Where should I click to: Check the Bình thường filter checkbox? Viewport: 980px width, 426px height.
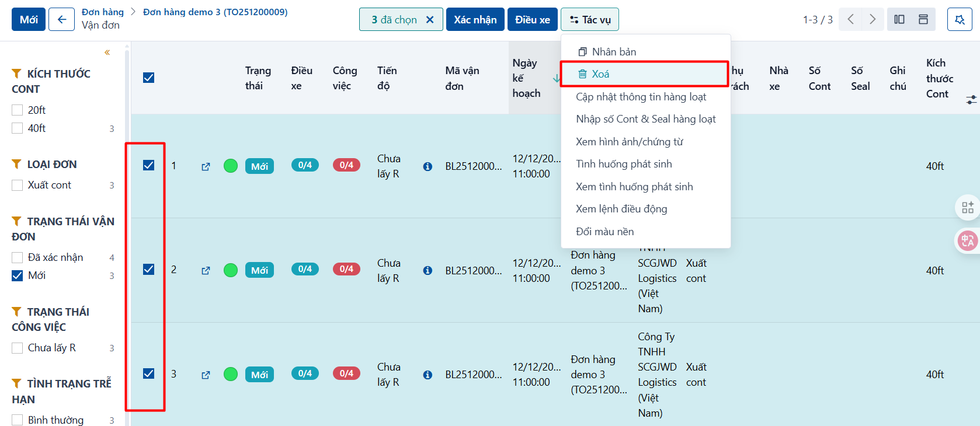click(x=18, y=420)
